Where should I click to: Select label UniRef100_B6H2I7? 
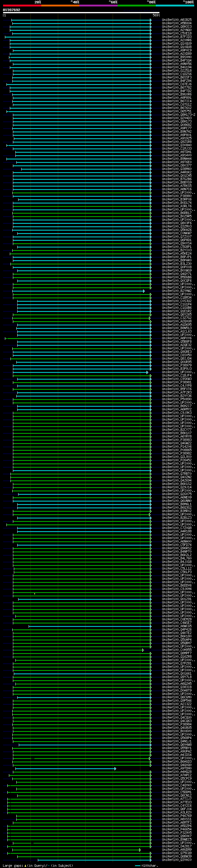point(177,406)
